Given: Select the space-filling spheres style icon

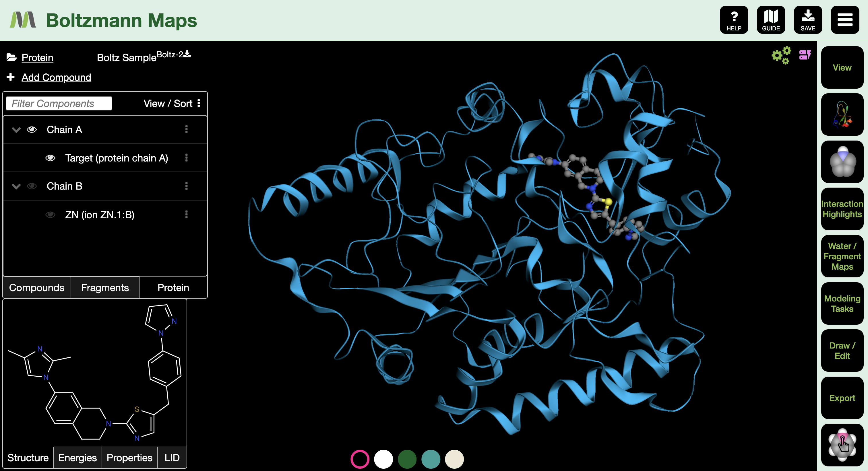Looking at the screenshot, I should click(x=842, y=161).
